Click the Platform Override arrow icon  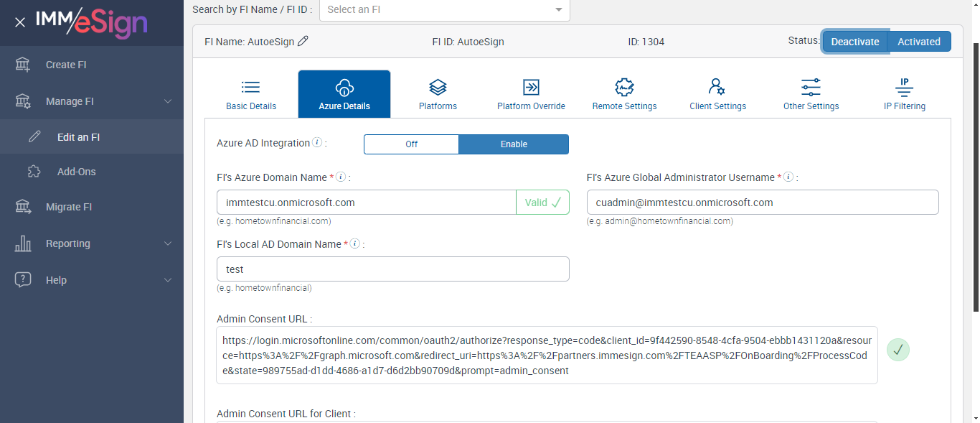tap(531, 87)
